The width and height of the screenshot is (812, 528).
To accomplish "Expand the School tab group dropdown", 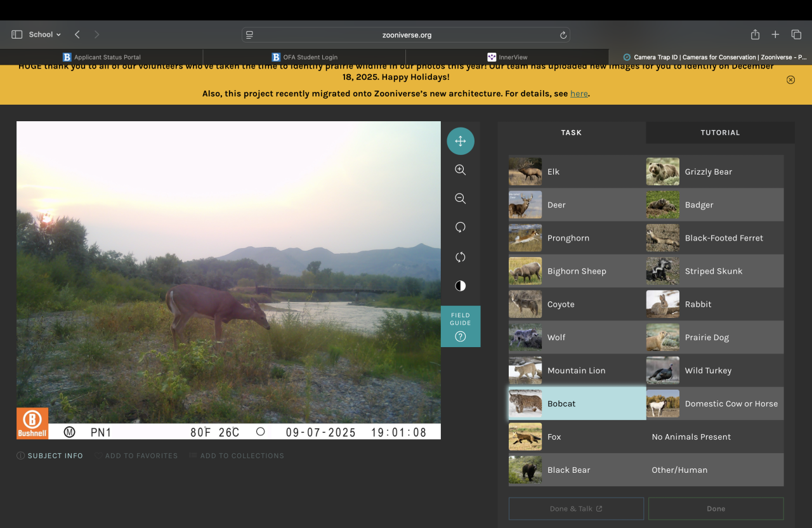I will point(44,35).
